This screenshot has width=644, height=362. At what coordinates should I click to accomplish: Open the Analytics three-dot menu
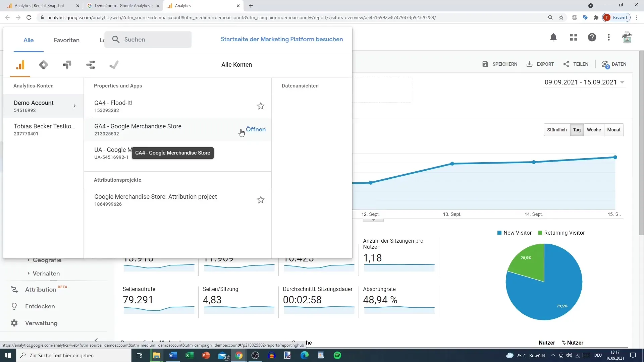pyautogui.click(x=609, y=37)
